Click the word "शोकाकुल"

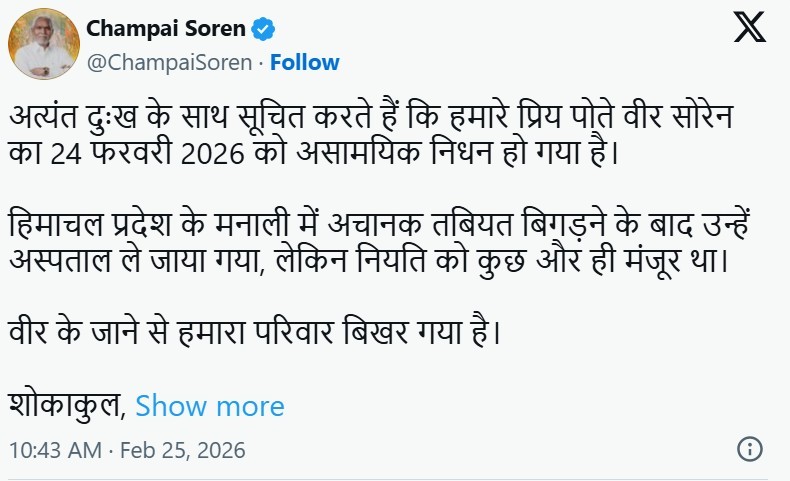[66, 406]
